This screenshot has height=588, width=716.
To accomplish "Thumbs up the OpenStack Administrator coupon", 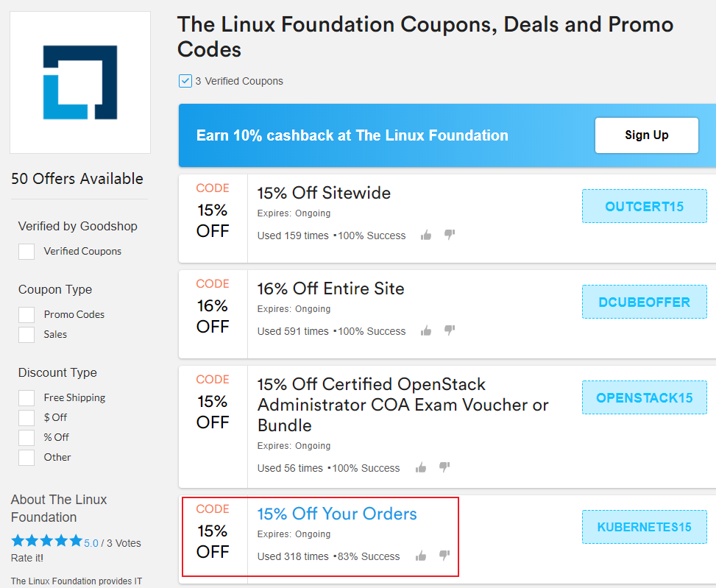I will (421, 468).
